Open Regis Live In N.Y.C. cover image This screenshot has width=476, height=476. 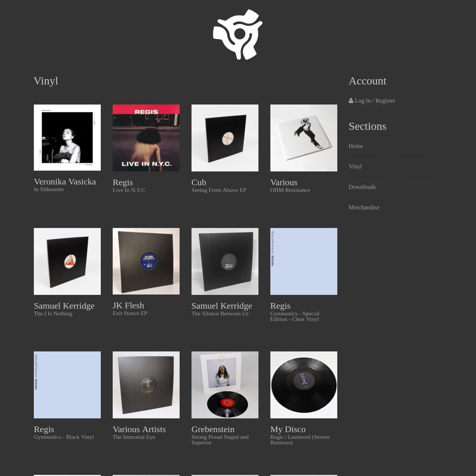[x=146, y=138]
